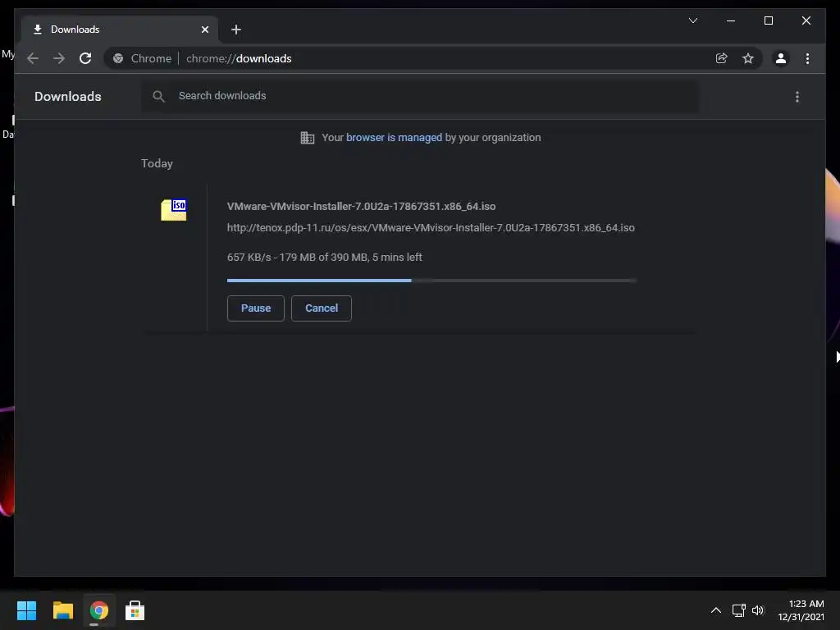Pause the ISO download
Viewport: 840px width, 630px height.
[256, 308]
